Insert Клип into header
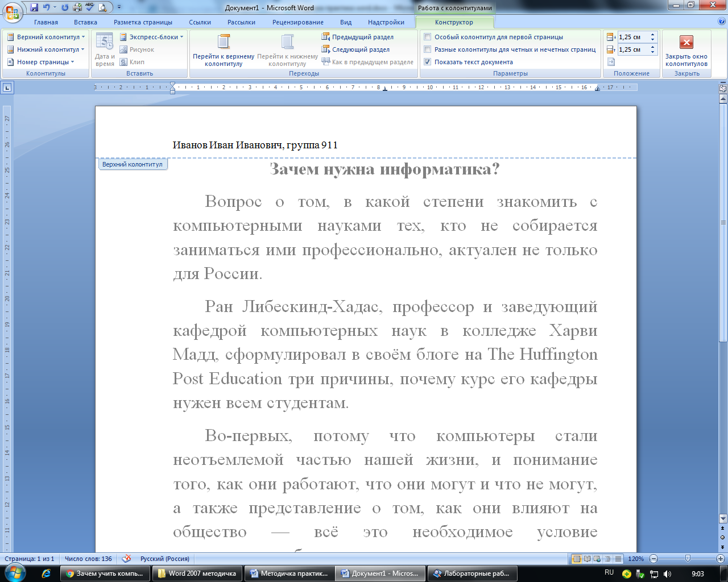 pos(132,62)
